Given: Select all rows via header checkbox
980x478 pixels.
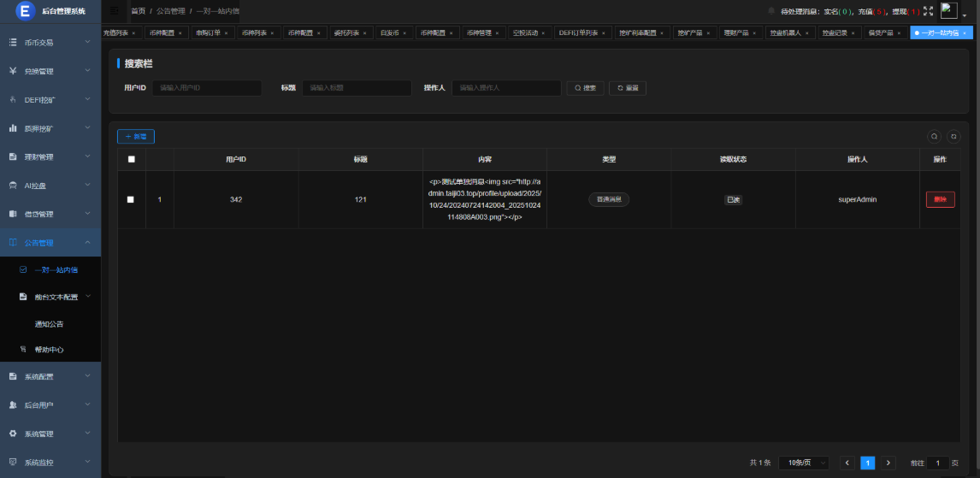Looking at the screenshot, I should (x=131, y=159).
